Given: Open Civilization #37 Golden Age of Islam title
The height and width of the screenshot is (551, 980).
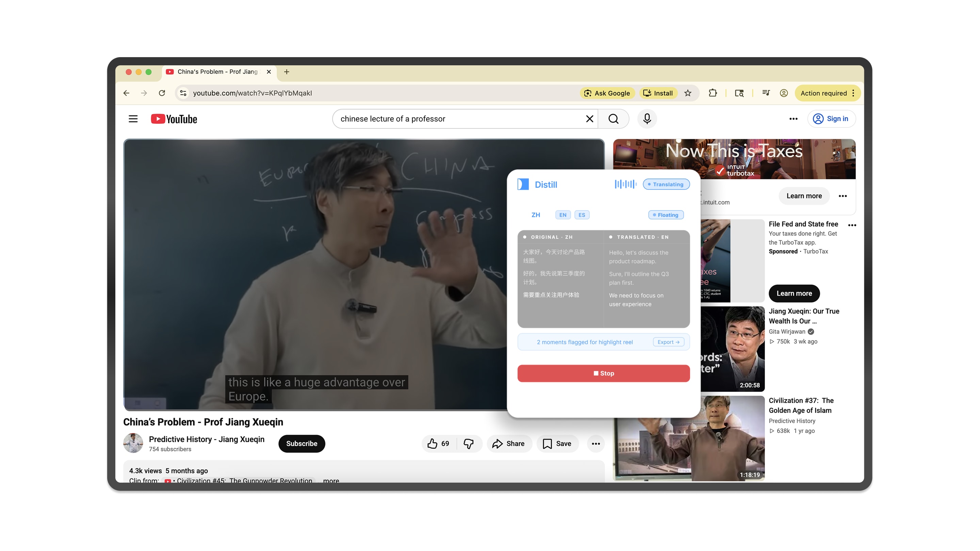Looking at the screenshot, I should pyautogui.click(x=801, y=405).
